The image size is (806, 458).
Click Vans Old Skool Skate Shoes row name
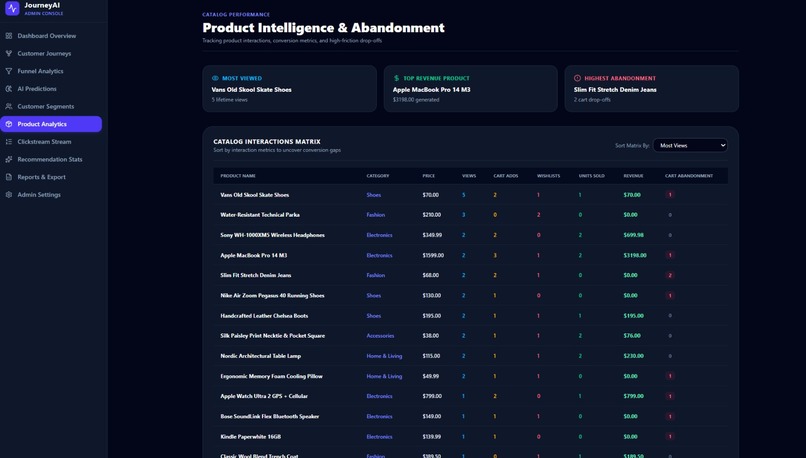coord(254,195)
